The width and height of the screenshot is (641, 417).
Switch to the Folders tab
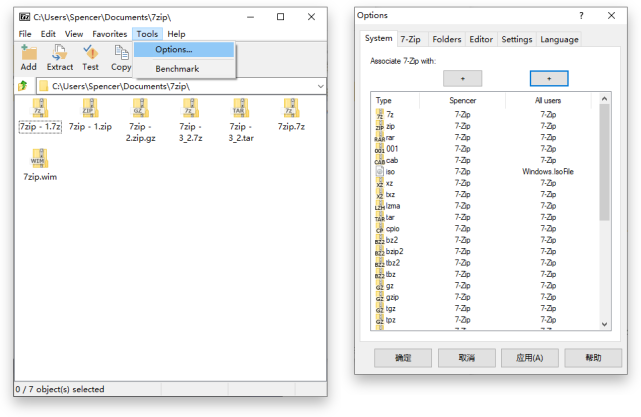(x=446, y=39)
